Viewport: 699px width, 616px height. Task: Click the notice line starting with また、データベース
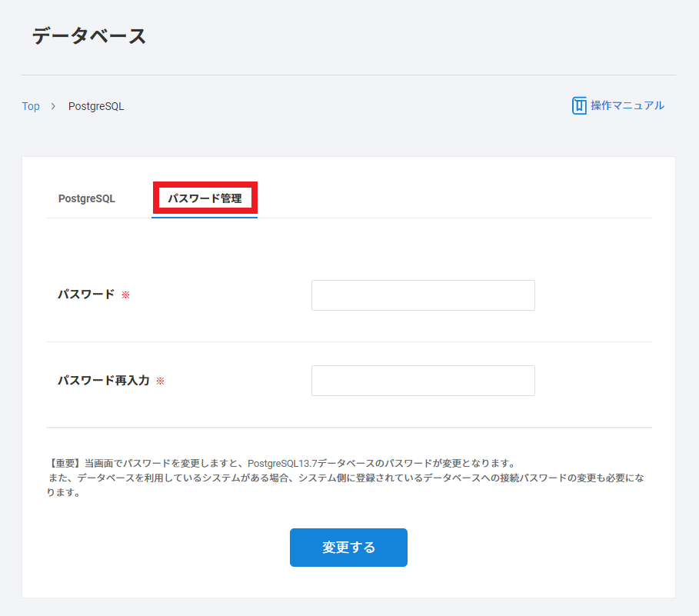[345, 478]
